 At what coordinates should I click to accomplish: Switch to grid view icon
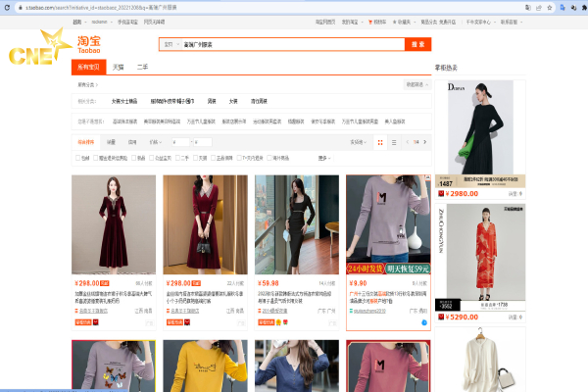pos(380,142)
